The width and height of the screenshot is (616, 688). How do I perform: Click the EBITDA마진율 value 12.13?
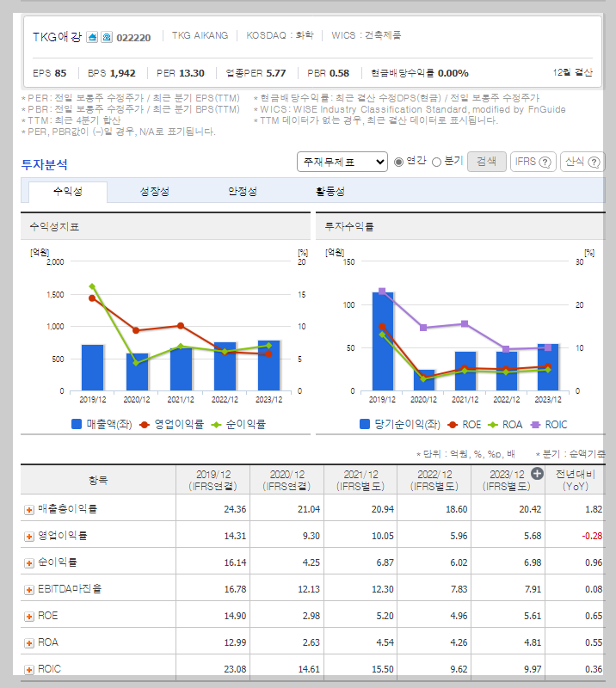pos(309,590)
